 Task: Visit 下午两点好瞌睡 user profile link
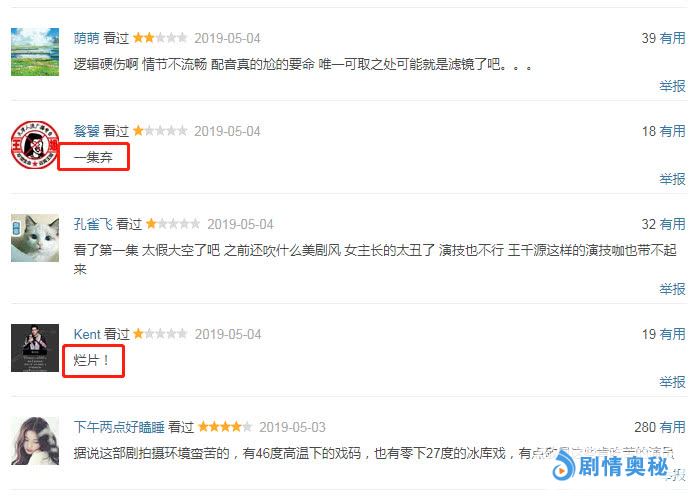[119, 427]
